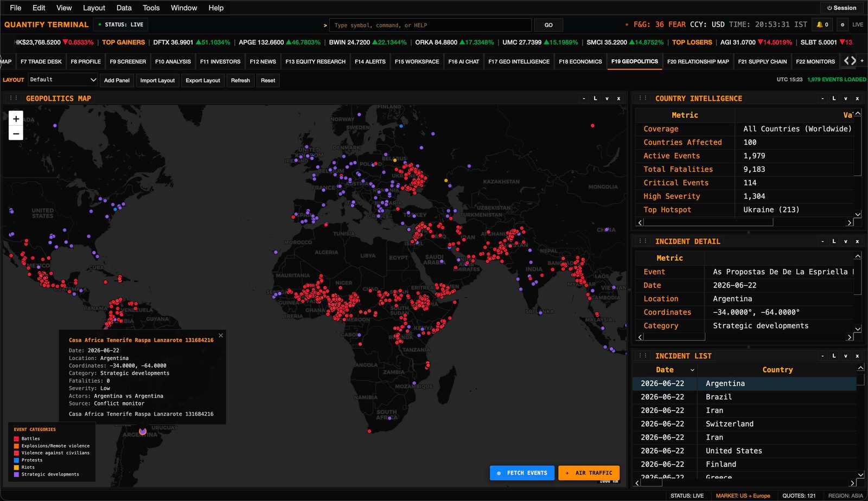Click the Argentina event marker on map
Screen dimensions: 868x501
coord(143,432)
